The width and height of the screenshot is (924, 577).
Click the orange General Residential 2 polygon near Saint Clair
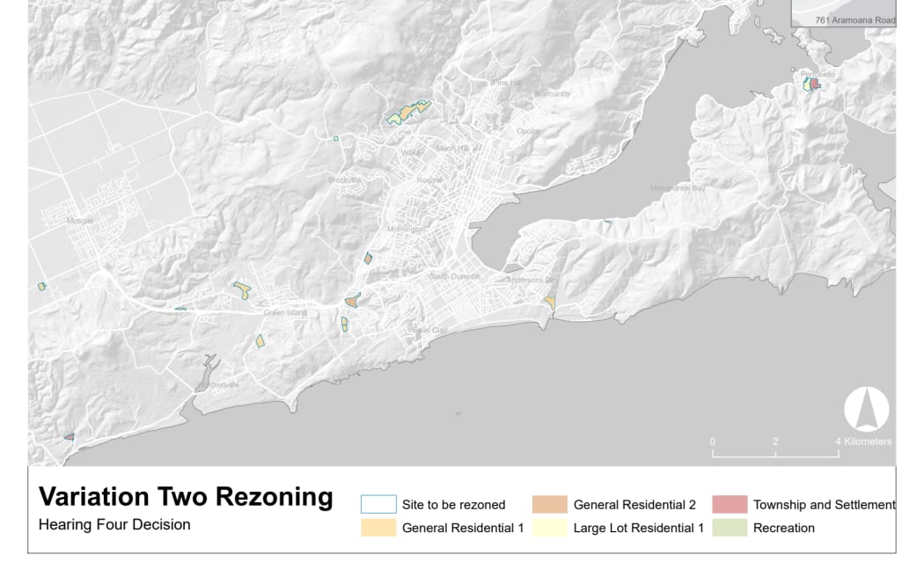[352, 302]
